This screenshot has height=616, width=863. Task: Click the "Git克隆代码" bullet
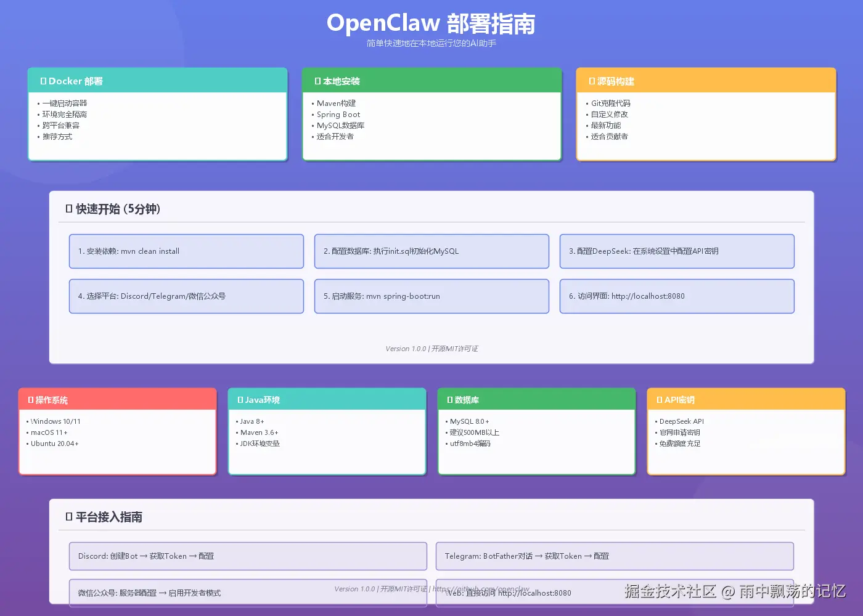pos(608,103)
